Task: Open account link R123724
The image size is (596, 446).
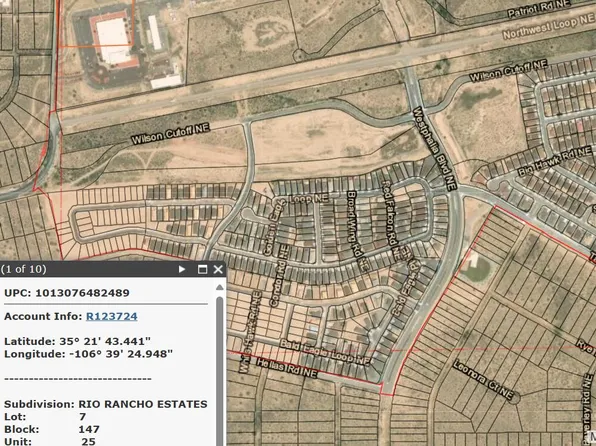Action: click(112, 316)
